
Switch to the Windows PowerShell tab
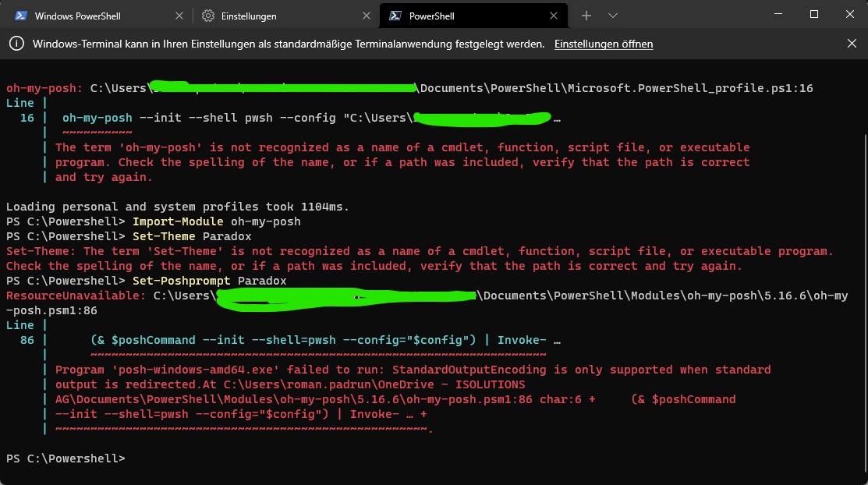coord(86,15)
